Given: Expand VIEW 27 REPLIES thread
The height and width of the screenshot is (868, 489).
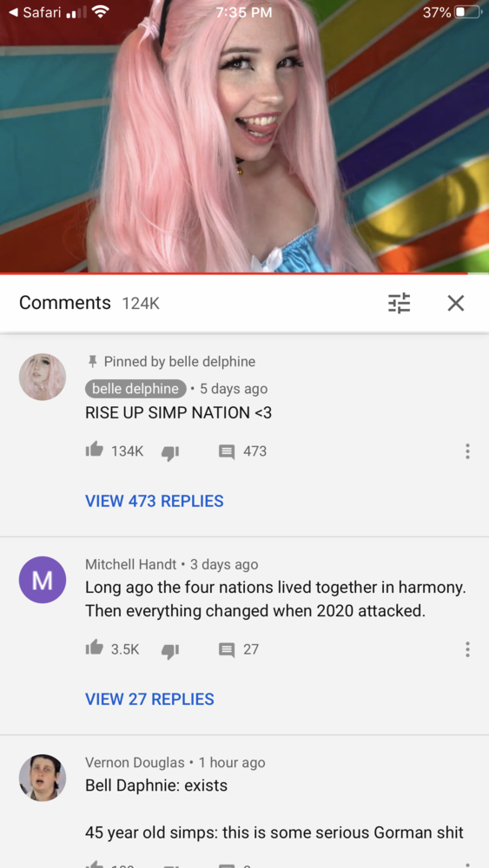Looking at the screenshot, I should point(149,699).
